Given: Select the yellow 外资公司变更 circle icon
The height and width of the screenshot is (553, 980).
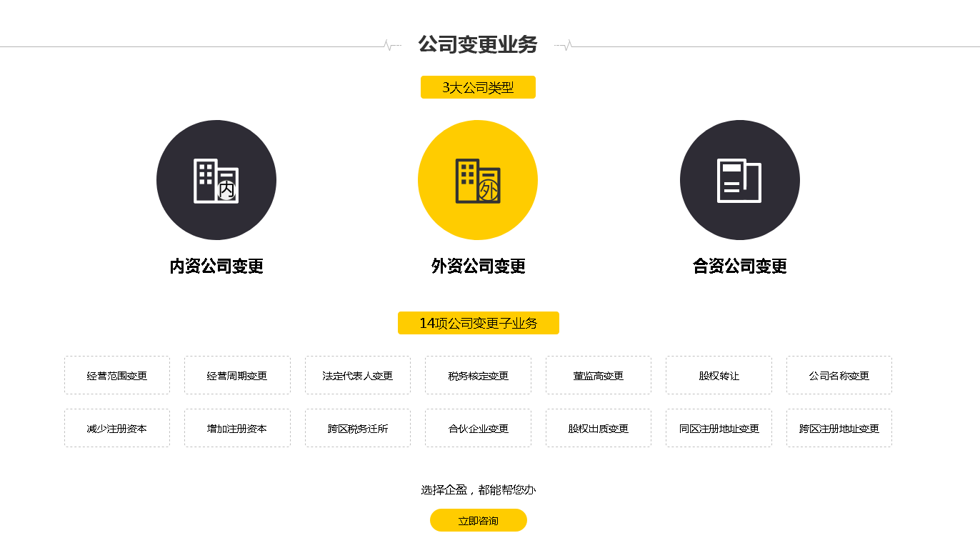Looking at the screenshot, I should point(478,180).
